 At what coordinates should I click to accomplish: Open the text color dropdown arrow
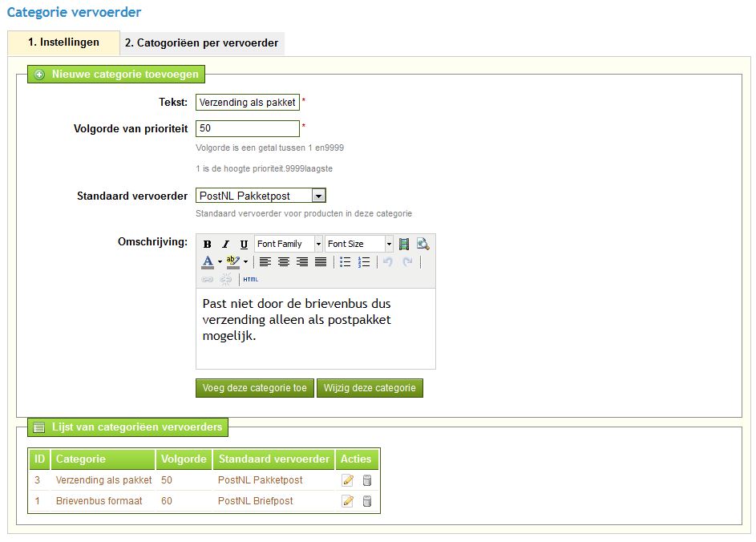220,262
